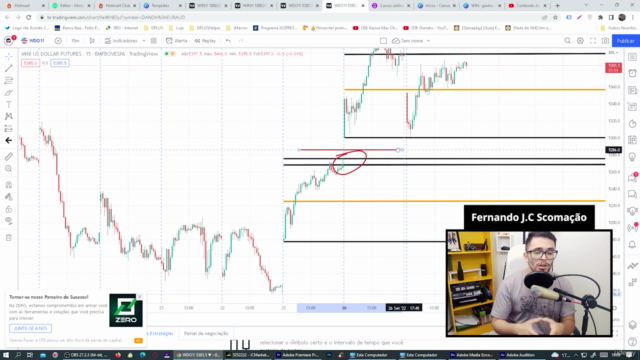The height and width of the screenshot is (360, 640).
Task: Remove drawings with the trash icon
Action: click(x=9, y=238)
